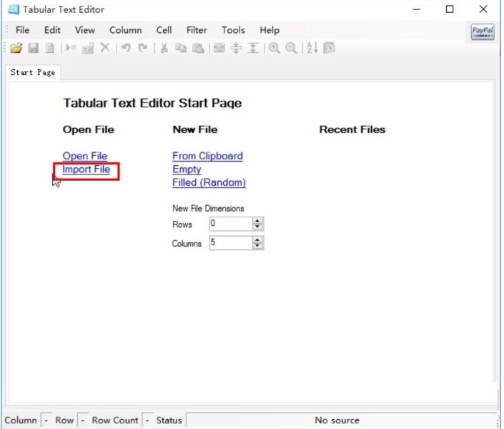504x429 pixels.
Task: Open the Help menu
Action: click(270, 30)
